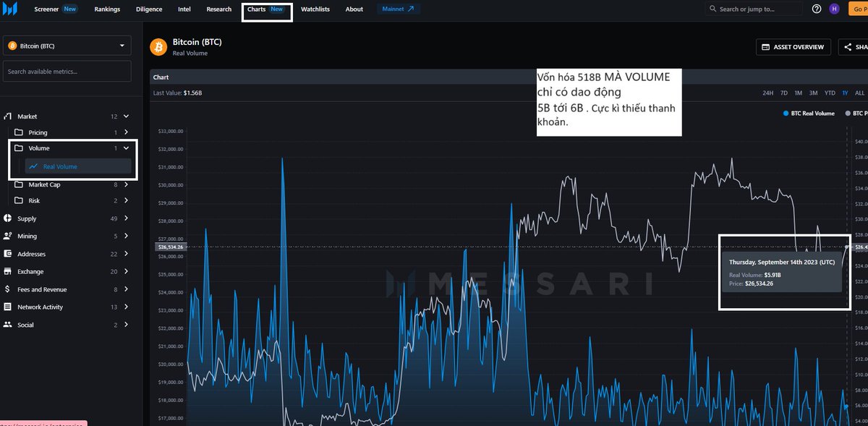Click the magnifier icon in search box

click(714, 9)
